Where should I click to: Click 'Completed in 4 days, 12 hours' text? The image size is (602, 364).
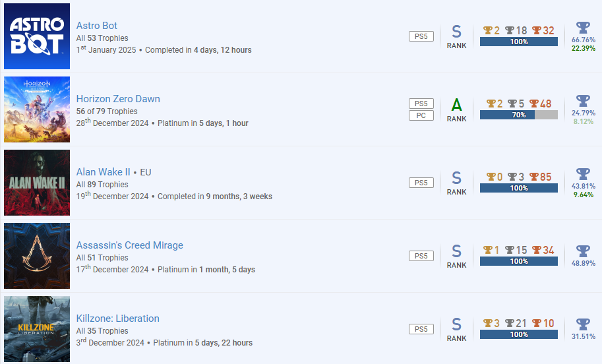pyautogui.click(x=198, y=50)
